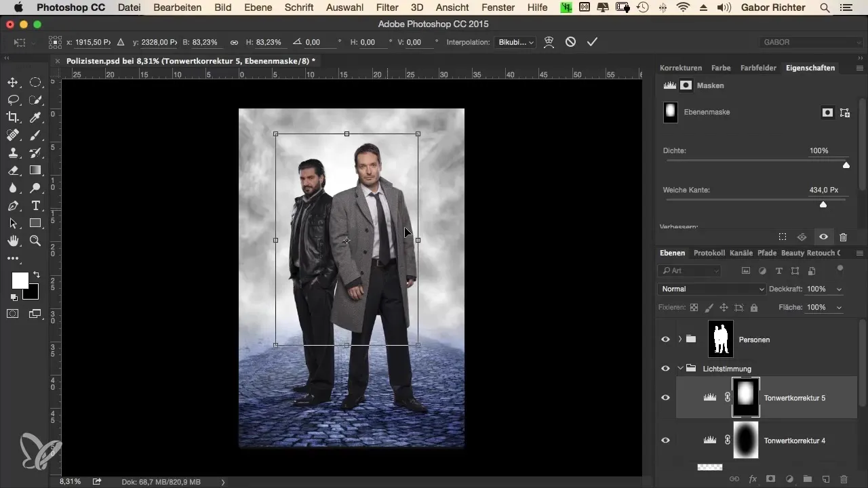The width and height of the screenshot is (868, 488).
Task: Select the Dodge tool
Action: coord(35,188)
